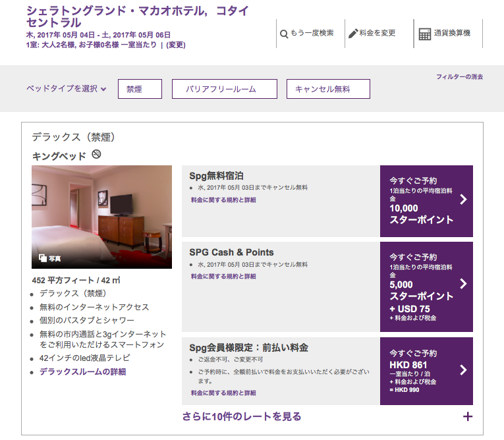Click the arrow on the 10,000 スターポイント booking
This screenshot has height=440, width=504.
pos(463,200)
